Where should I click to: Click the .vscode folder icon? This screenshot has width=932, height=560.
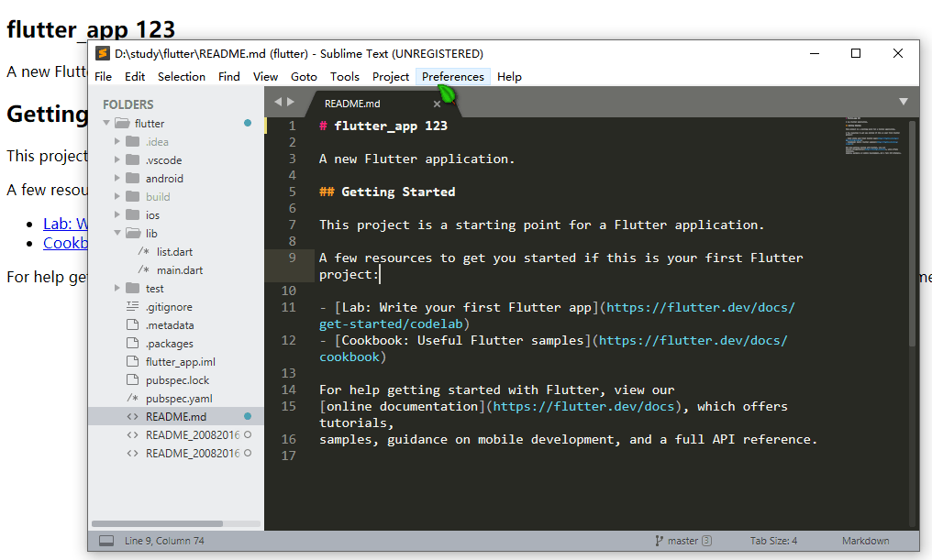pyautogui.click(x=133, y=160)
